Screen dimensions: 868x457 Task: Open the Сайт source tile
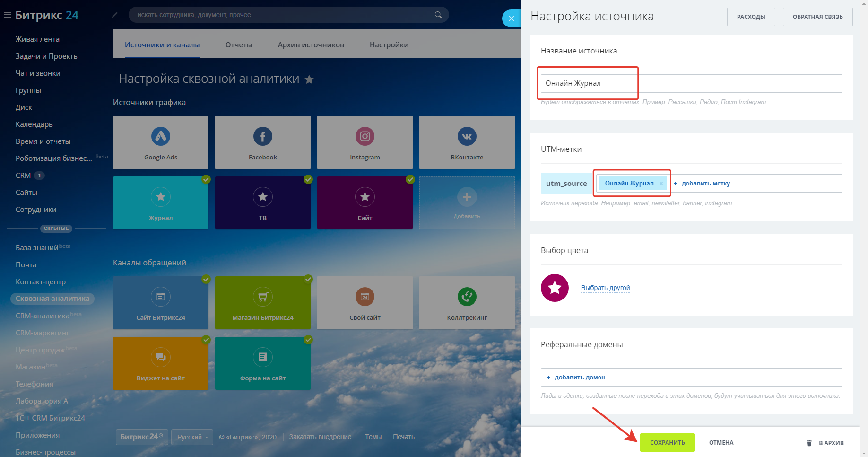365,203
